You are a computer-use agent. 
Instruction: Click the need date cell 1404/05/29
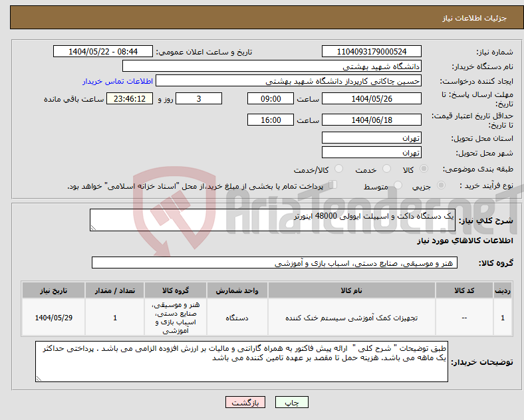[53, 318]
